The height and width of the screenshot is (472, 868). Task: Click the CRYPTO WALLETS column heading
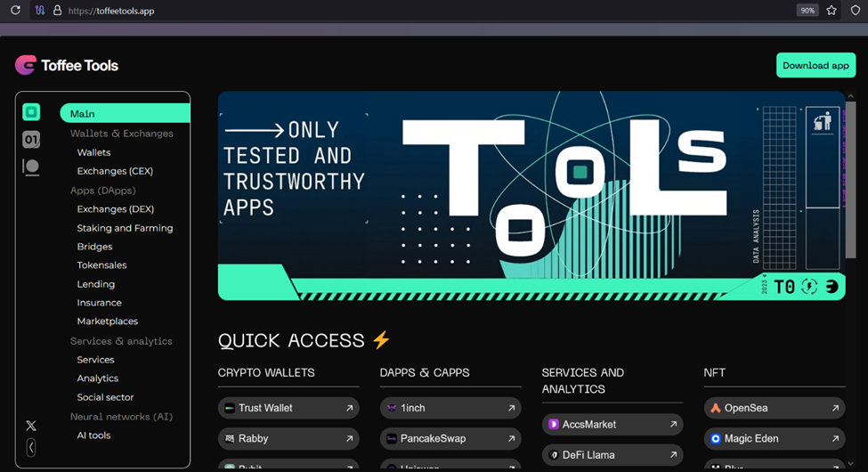266,373
